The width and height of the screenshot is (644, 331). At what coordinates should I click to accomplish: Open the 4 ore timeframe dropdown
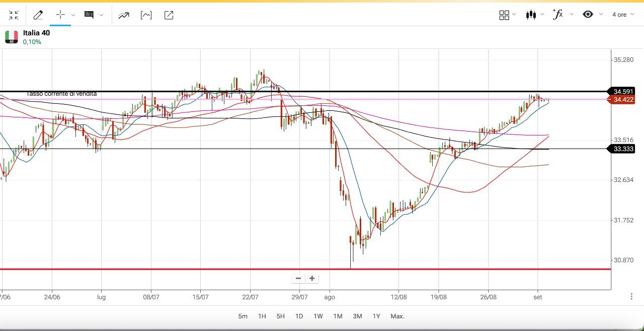tap(623, 15)
